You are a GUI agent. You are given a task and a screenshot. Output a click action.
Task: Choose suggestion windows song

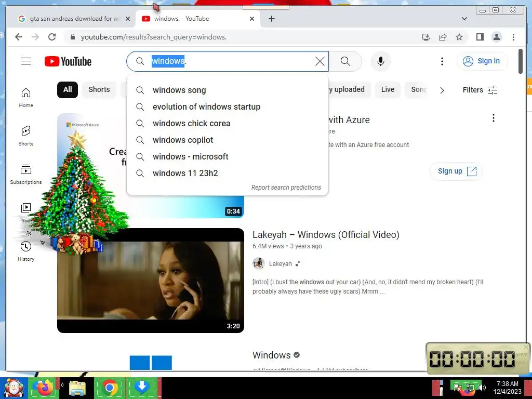point(228,90)
